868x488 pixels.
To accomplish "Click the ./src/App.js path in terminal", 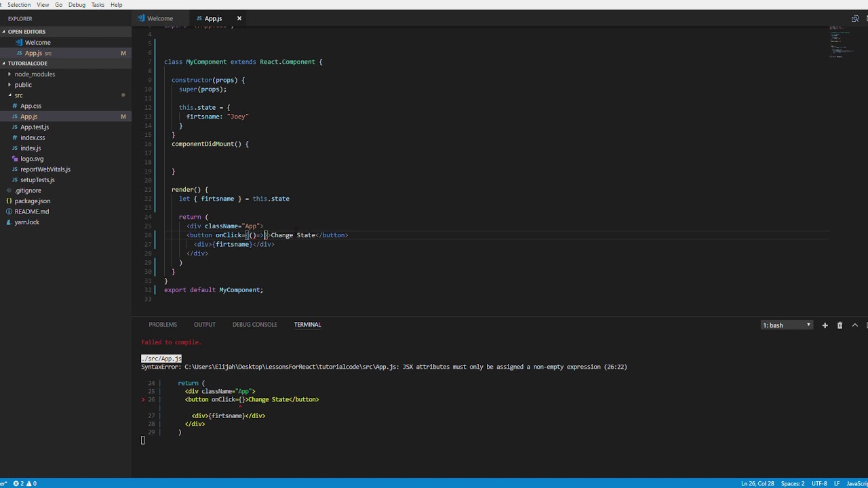I will click(x=161, y=359).
